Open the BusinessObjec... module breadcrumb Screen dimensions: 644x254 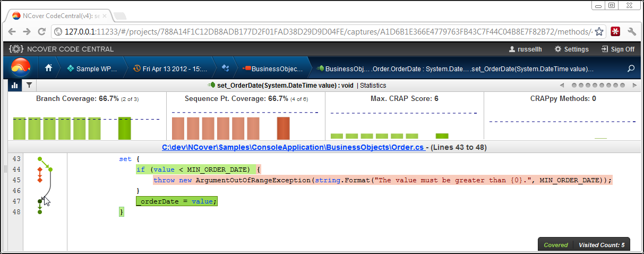click(273, 69)
